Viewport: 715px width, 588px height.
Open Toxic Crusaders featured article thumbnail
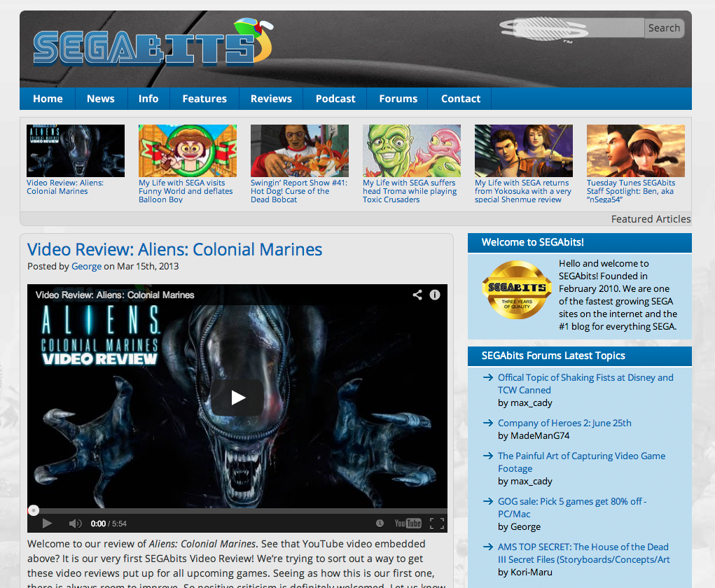[x=412, y=151]
